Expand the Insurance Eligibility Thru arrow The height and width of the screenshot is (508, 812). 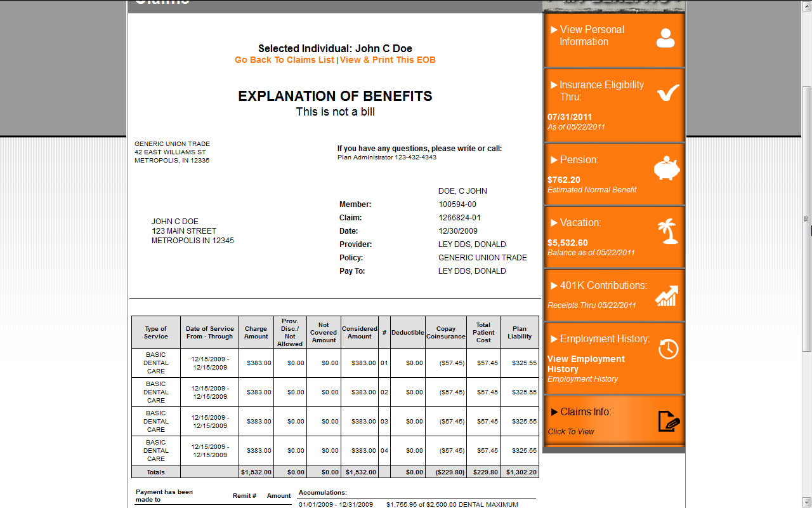pos(554,85)
